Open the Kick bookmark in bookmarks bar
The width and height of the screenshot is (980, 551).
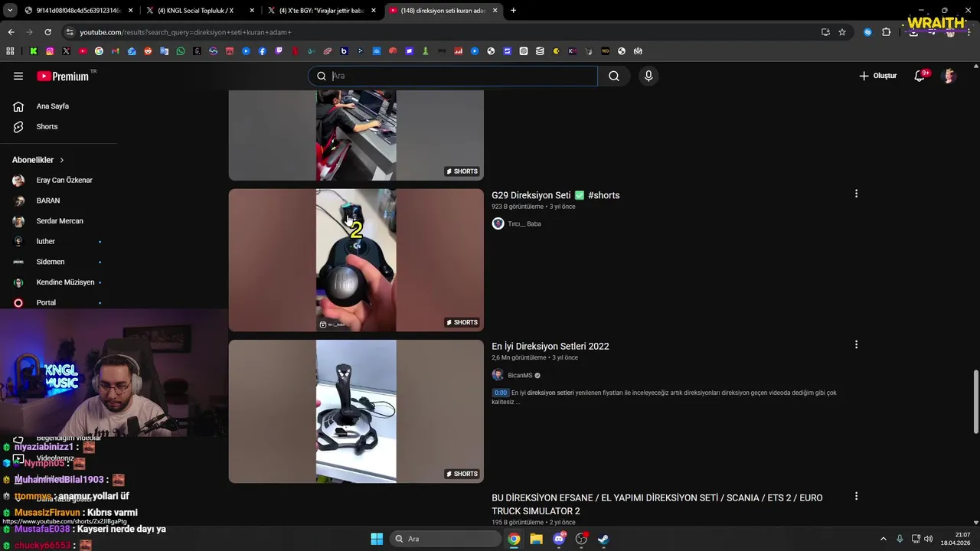pyautogui.click(x=34, y=51)
